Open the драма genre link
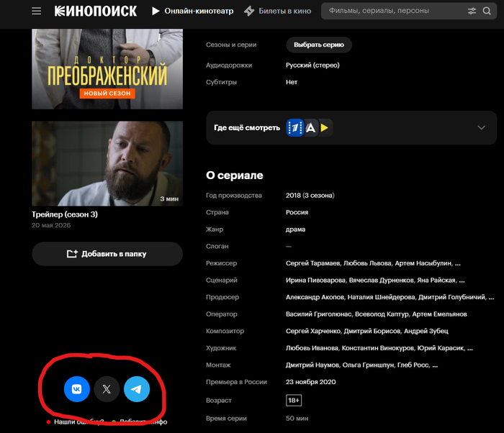The width and height of the screenshot is (504, 433). click(x=295, y=229)
